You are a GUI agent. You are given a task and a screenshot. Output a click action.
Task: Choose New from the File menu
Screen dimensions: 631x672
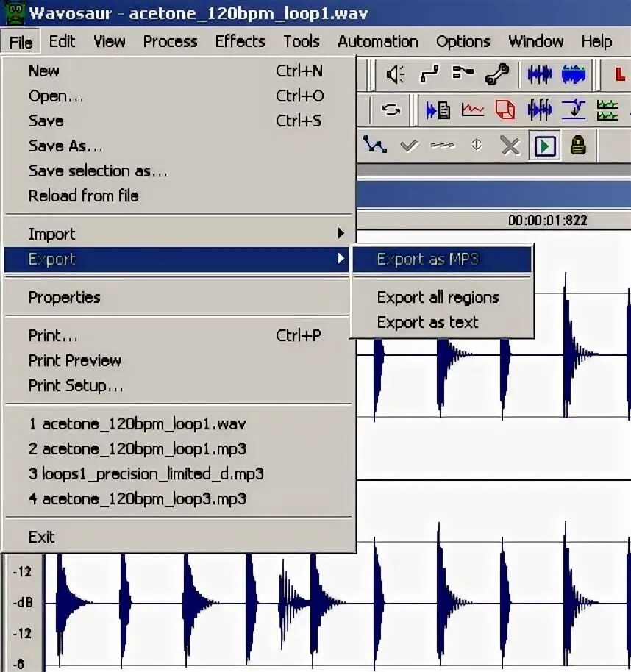tap(178, 71)
